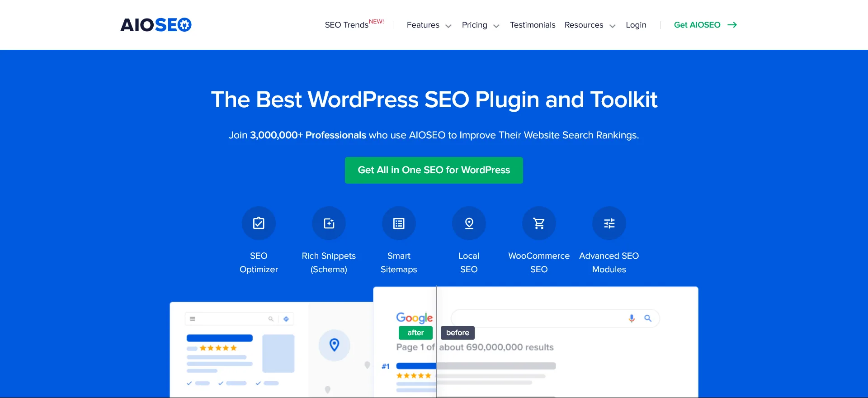This screenshot has height=398, width=868.
Task: Click the Rich Snippets schema icon
Action: tap(329, 223)
